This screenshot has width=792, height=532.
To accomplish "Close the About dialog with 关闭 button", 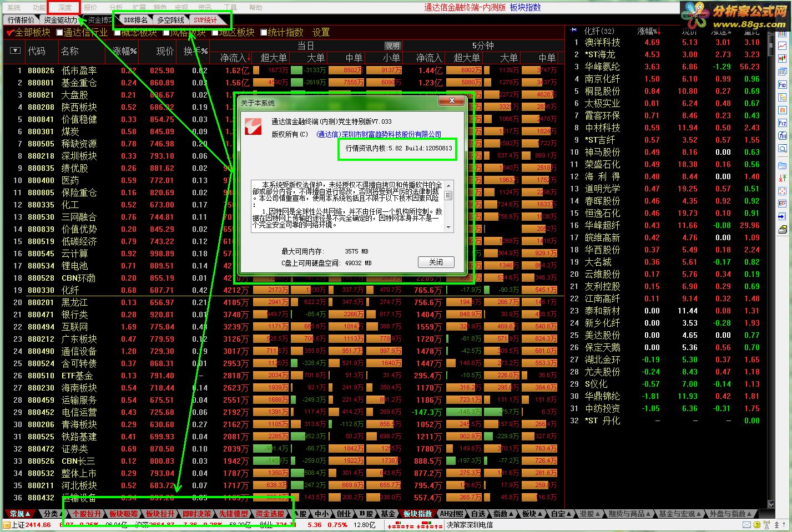I will (x=436, y=262).
